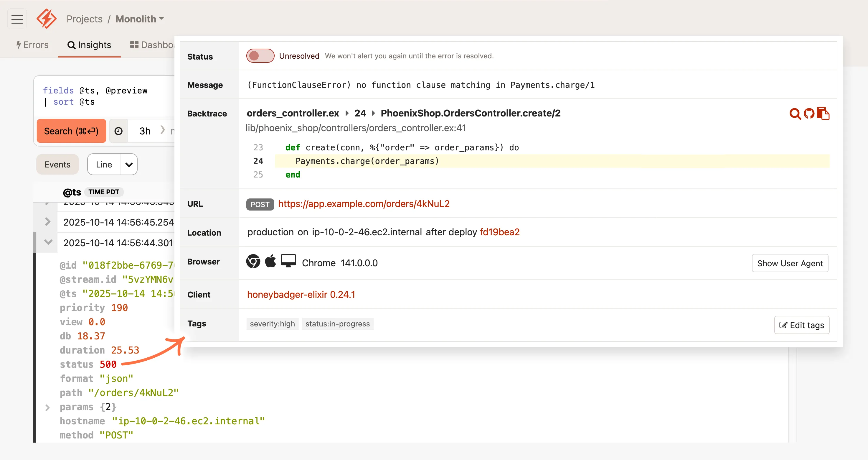Open the deploy link fd19bea2
Screen dimensions: 868x460
[500, 232]
